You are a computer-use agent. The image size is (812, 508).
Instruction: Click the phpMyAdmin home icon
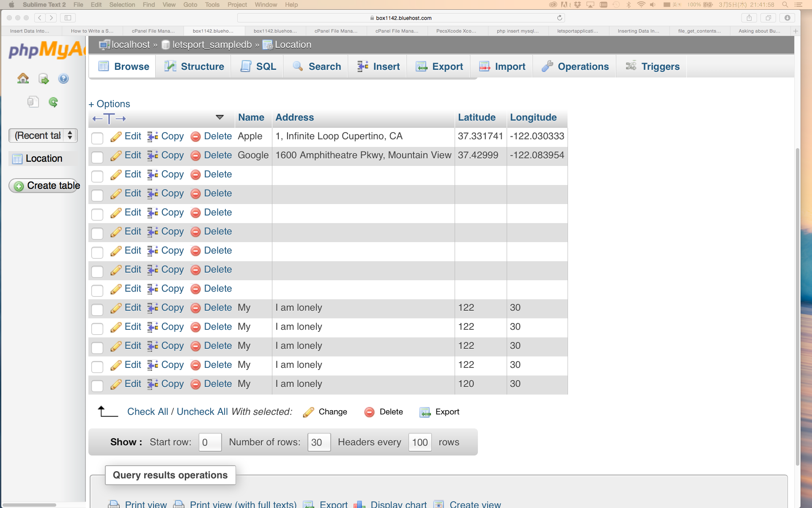pyautogui.click(x=22, y=78)
